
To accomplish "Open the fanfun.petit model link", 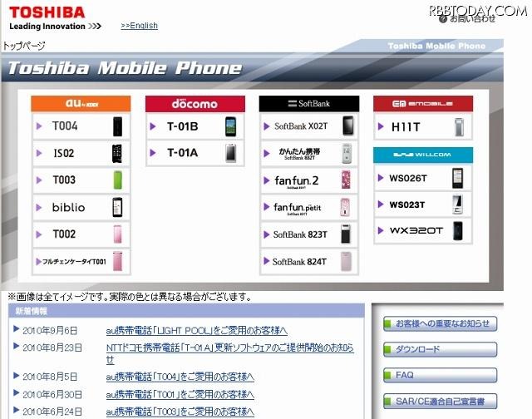I will coord(298,208).
